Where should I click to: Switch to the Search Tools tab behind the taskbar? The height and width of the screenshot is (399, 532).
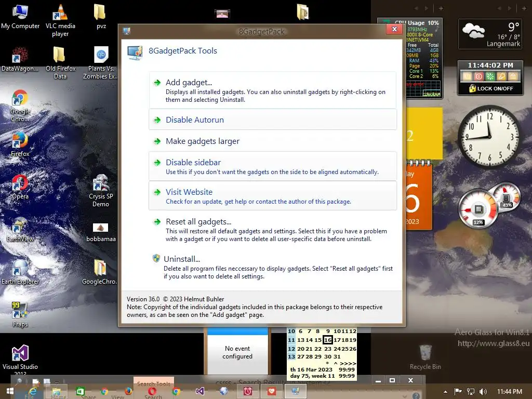click(x=154, y=383)
